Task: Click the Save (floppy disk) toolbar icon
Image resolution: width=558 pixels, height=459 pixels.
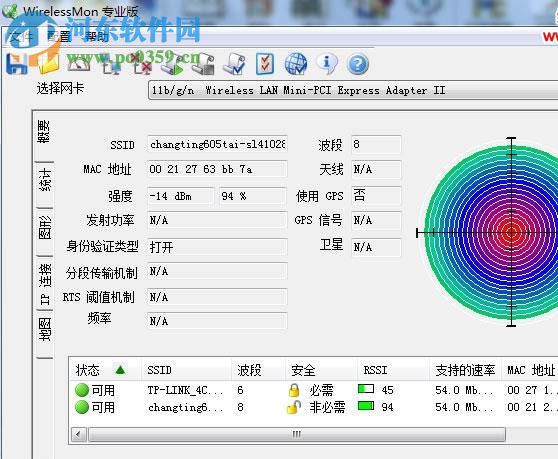Action: coord(16,64)
